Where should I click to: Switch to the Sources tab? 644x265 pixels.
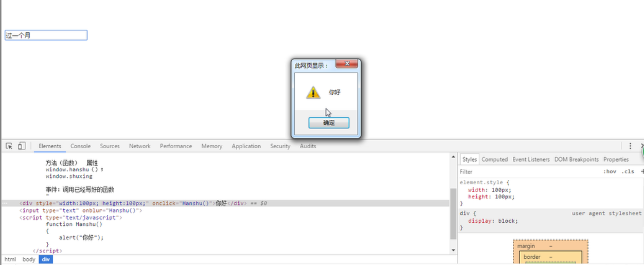coord(110,146)
